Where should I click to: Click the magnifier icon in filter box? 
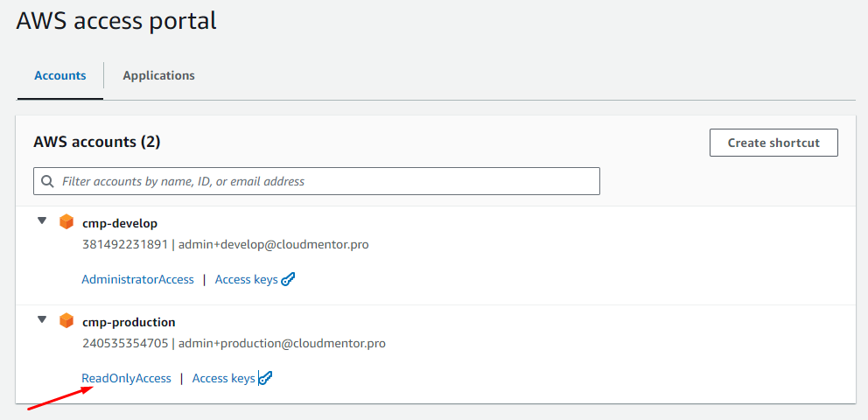[x=47, y=181]
